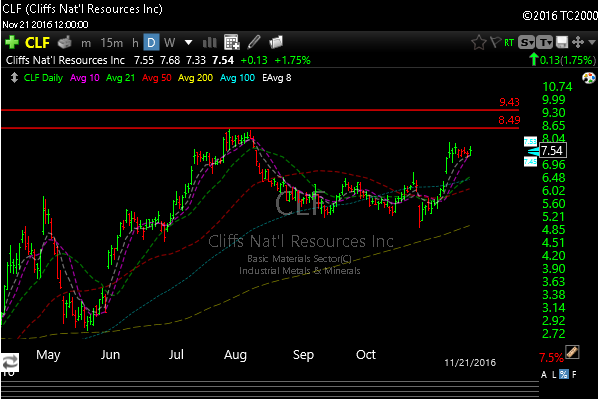Click the refresh sync arrows icon

point(9,362)
